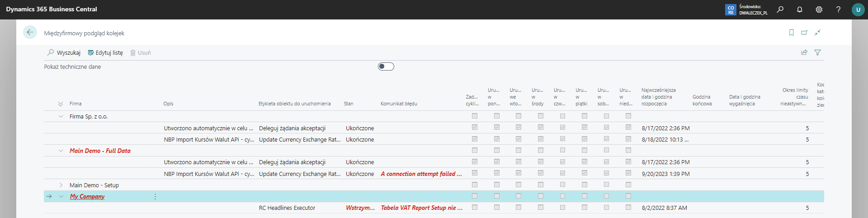The image size is (868, 218).
Task: Click the share icon near filter
Action: click(804, 52)
